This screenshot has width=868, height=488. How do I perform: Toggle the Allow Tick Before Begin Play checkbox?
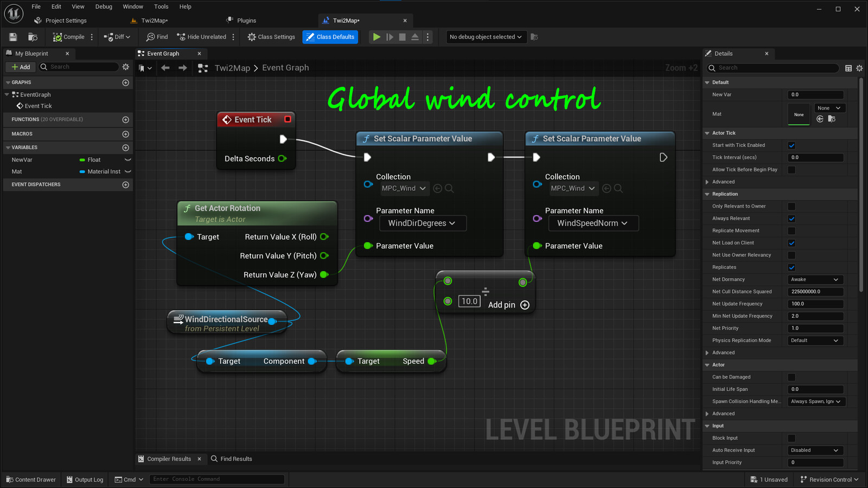[792, 170]
